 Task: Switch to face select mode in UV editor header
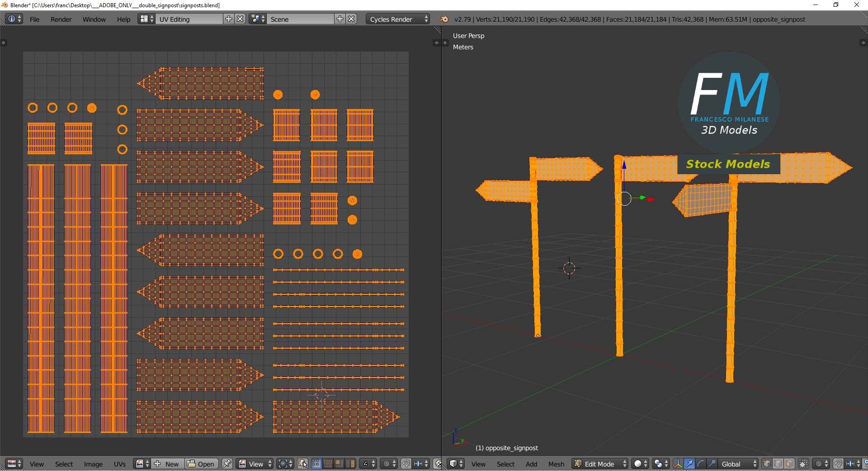339,464
